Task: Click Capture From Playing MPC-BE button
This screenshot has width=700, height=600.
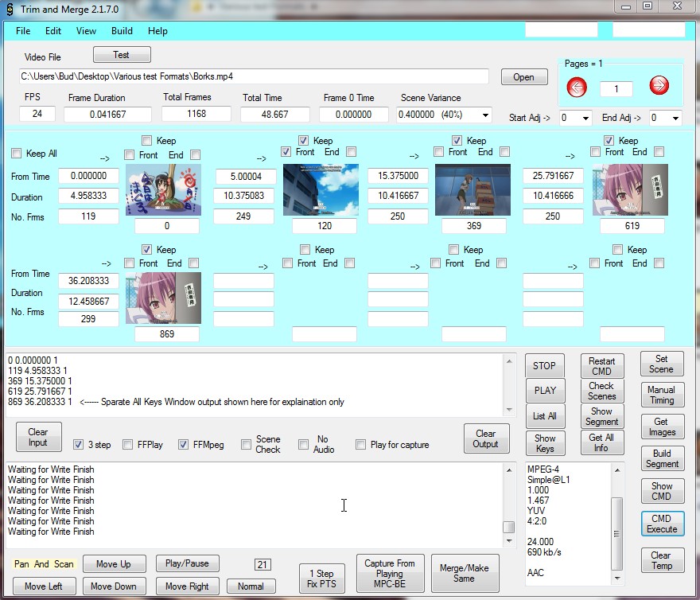Action: (390, 573)
